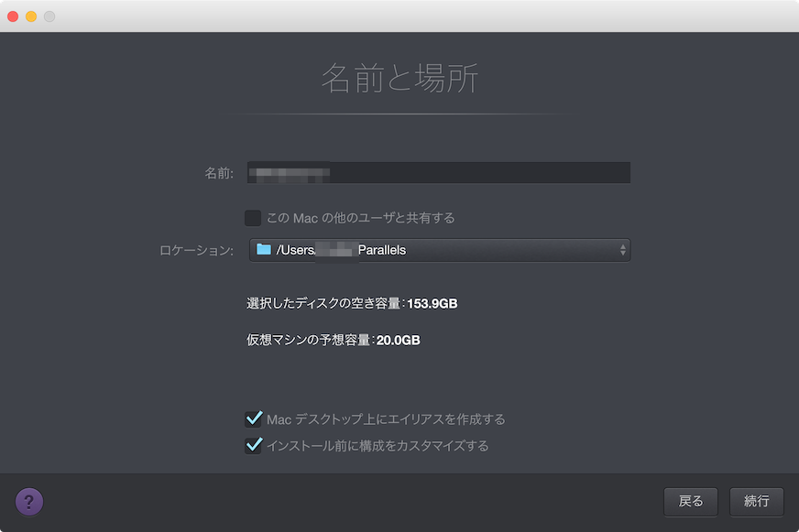
Task: Minimize the window with yellow button
Action: pos(31,16)
